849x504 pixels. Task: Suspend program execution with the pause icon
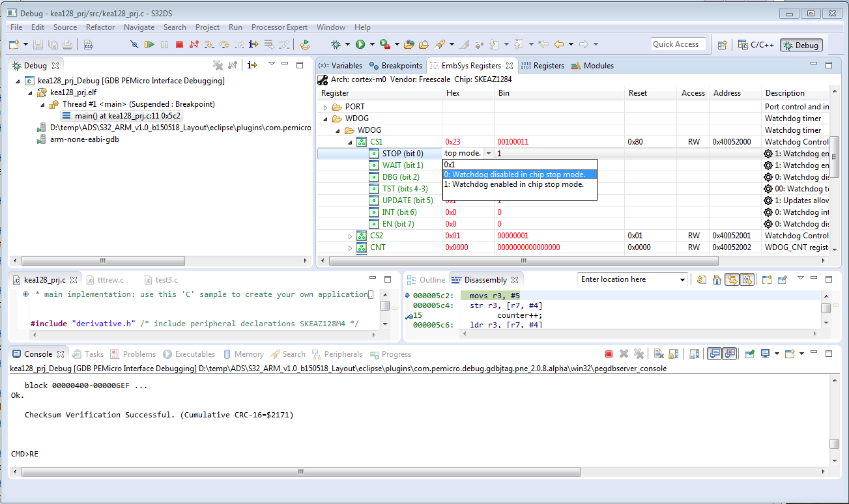165,44
